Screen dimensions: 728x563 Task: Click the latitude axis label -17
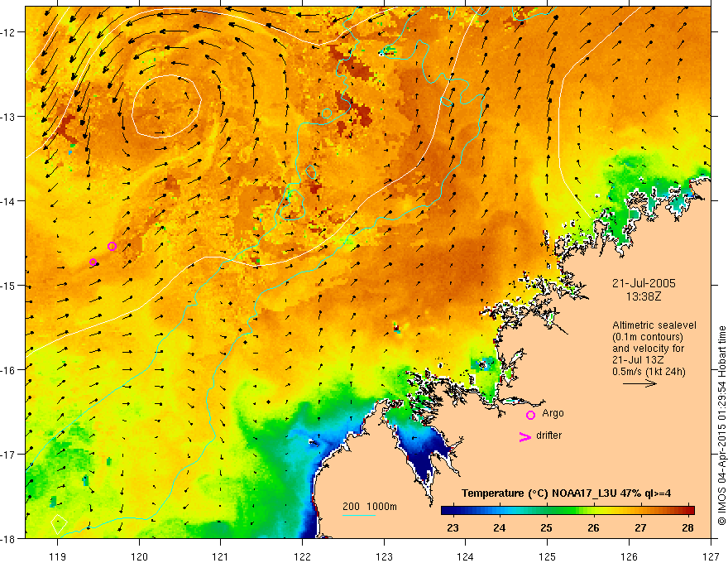click(8, 455)
